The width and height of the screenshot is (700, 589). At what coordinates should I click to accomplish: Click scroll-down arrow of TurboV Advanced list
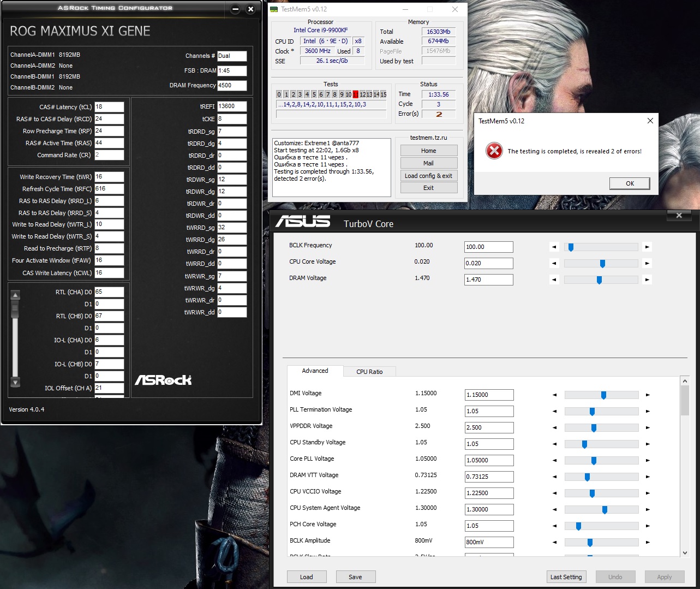(685, 552)
